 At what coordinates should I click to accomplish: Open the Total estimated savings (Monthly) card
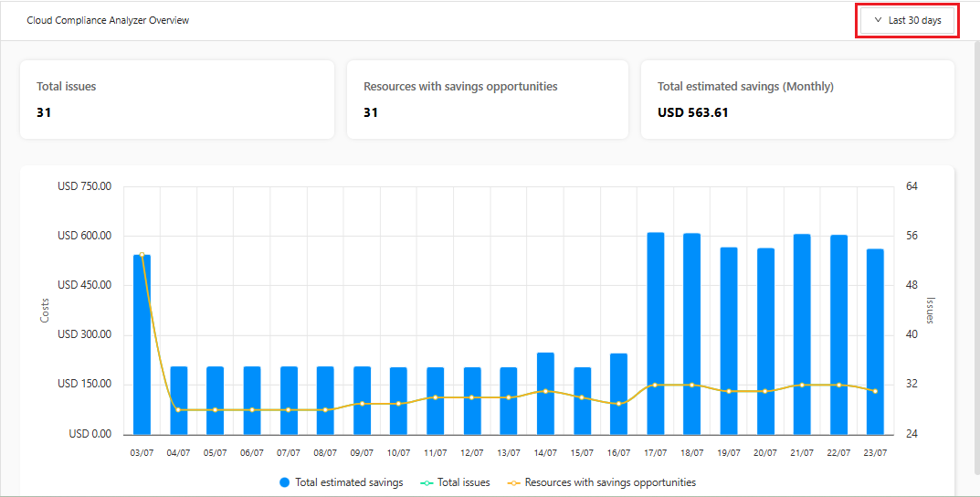[797, 100]
